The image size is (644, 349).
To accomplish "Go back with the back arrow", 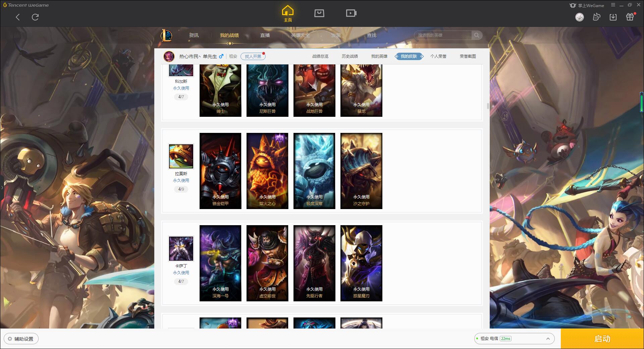I will click(18, 17).
